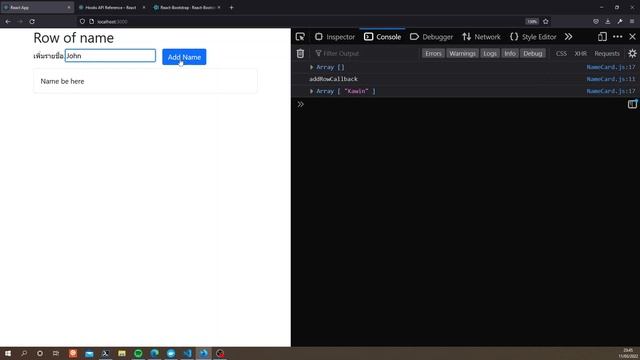Open a new browser tab with plus

[x=231, y=7]
